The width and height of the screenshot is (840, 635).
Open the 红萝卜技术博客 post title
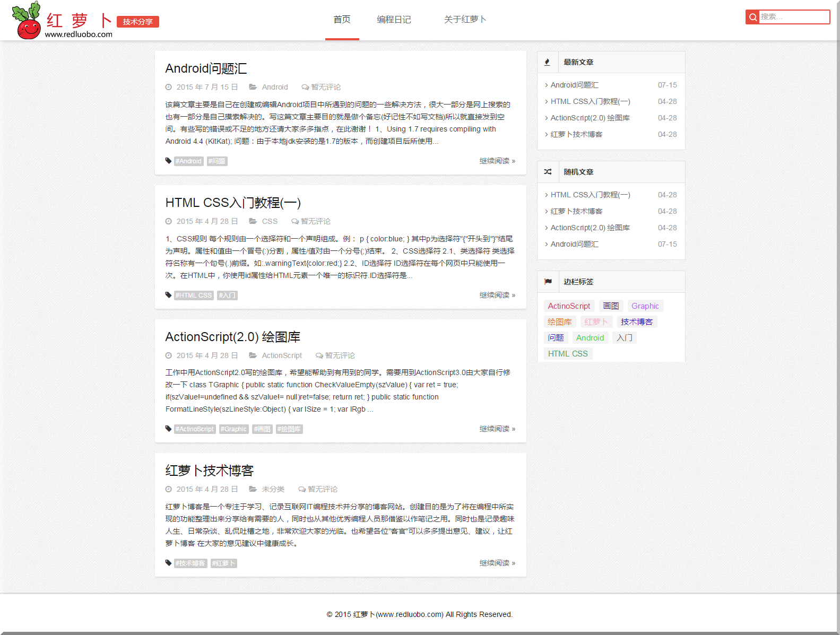(x=209, y=471)
